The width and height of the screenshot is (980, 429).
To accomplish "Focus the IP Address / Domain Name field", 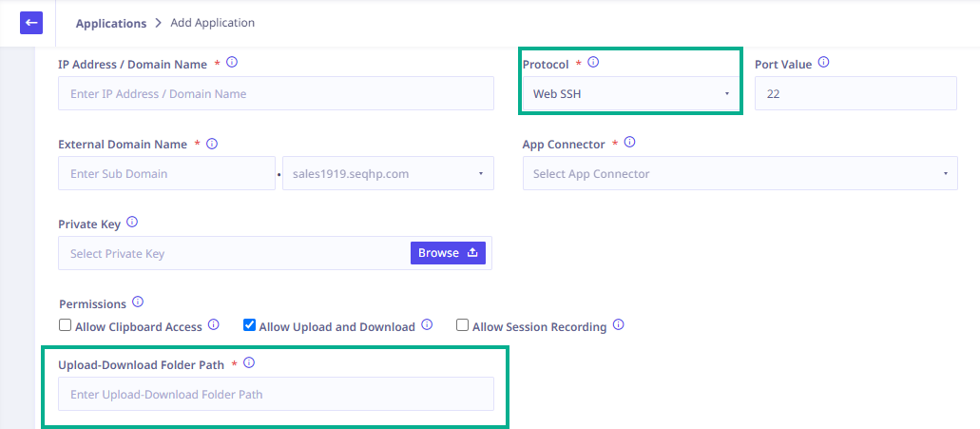I will [x=277, y=93].
